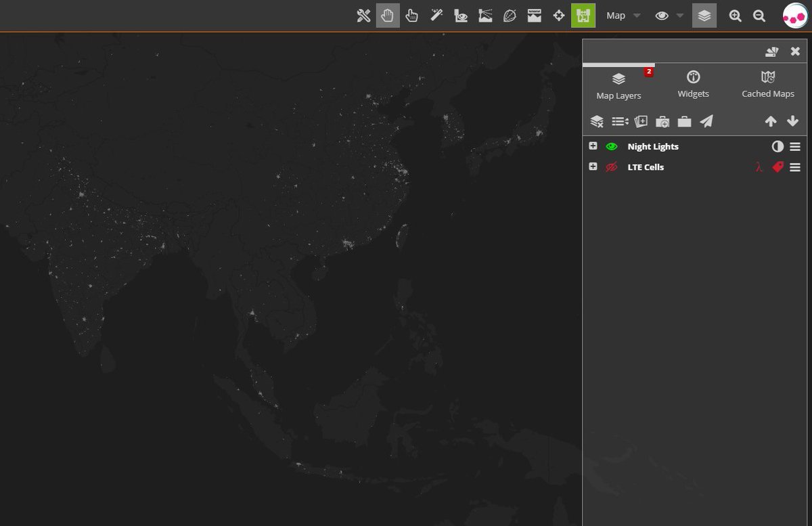
Task: Open the wrench and screwdriver tools icon
Action: tap(363, 16)
